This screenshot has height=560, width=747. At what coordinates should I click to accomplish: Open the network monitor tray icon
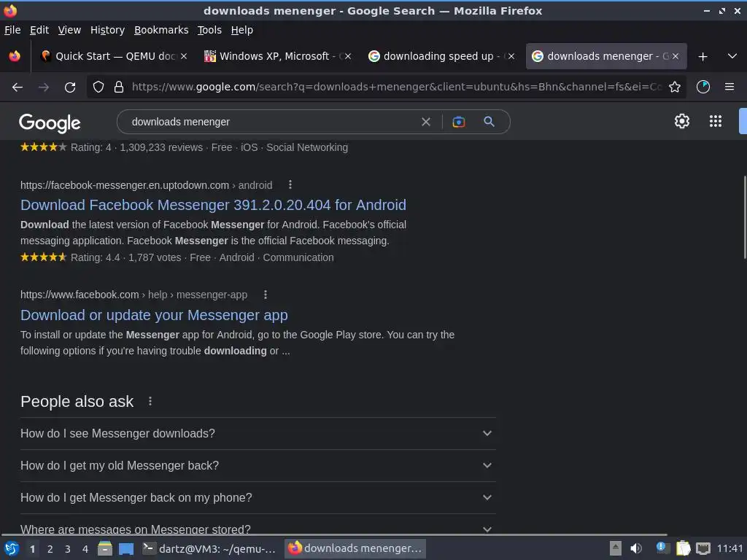(x=703, y=548)
